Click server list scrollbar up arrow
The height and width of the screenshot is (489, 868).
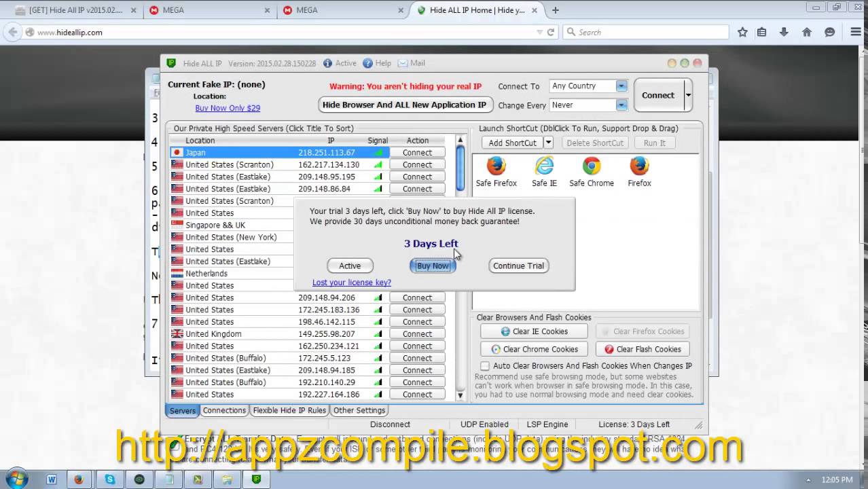[x=460, y=141]
